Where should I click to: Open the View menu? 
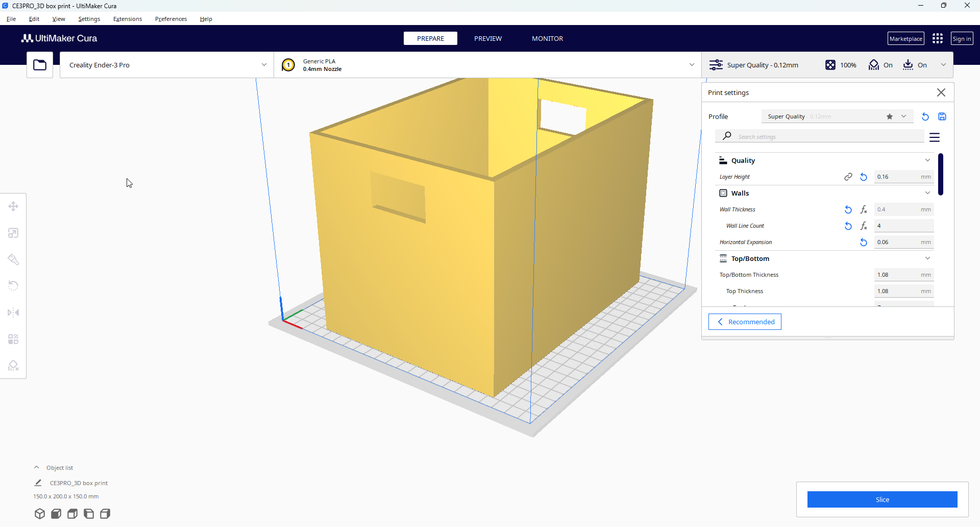click(59, 19)
